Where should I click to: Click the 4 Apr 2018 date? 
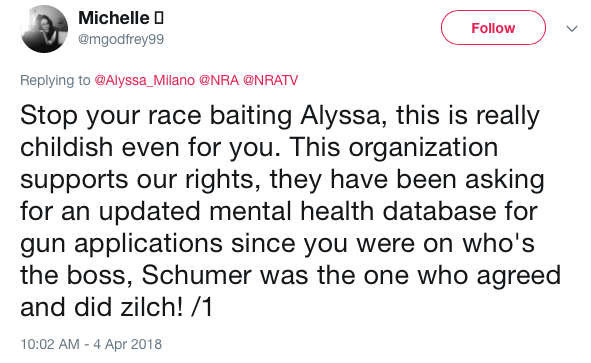click(127, 344)
